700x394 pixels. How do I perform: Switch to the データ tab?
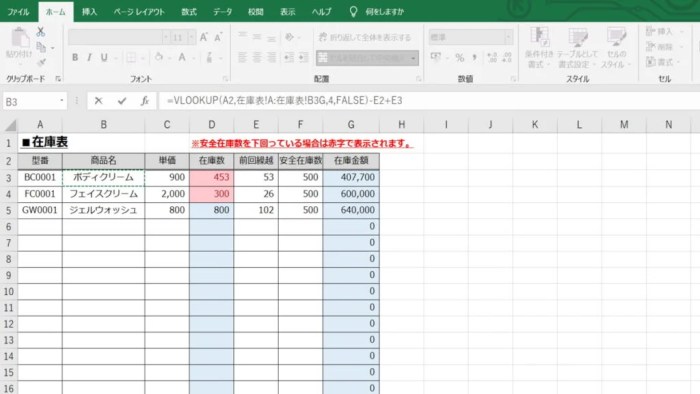pos(222,12)
